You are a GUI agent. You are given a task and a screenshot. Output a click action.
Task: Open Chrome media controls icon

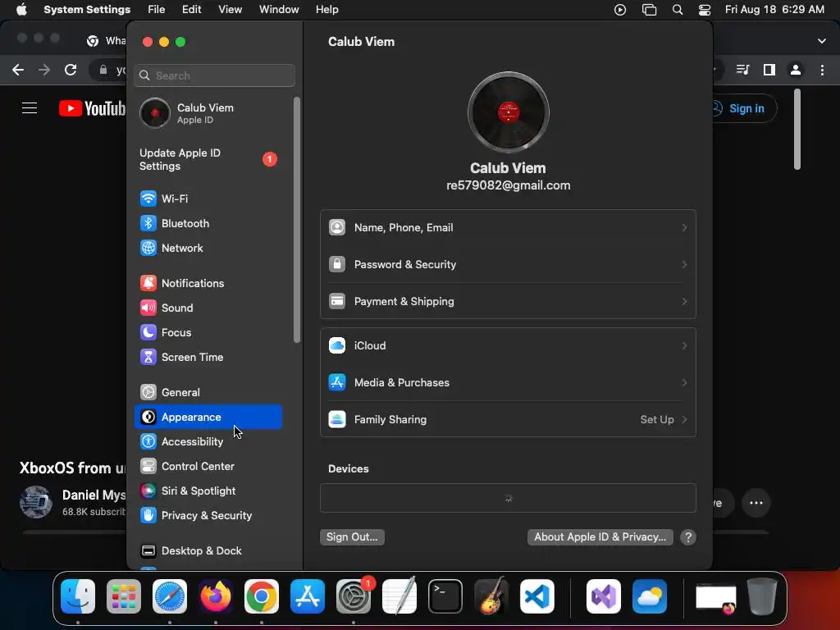pyautogui.click(x=742, y=71)
